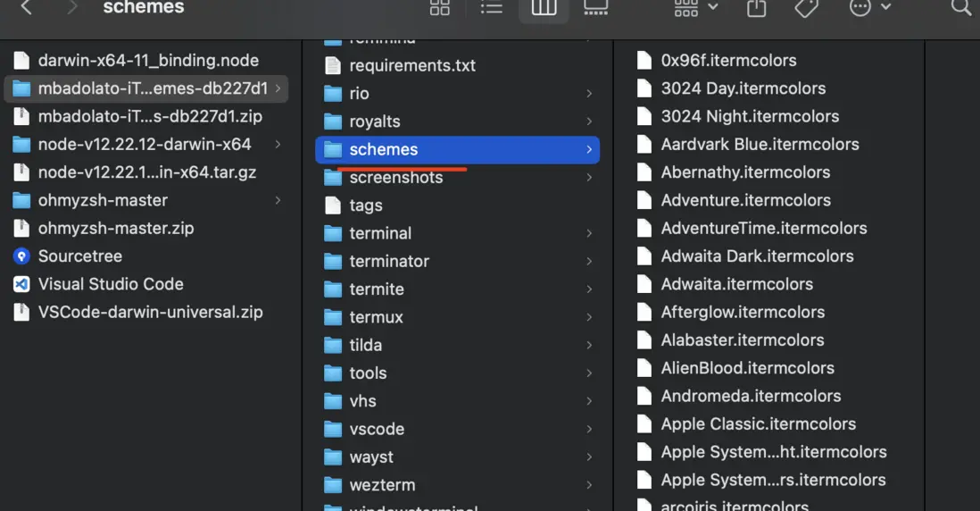Select Aardvark Blue.itermcolors file

tap(760, 144)
